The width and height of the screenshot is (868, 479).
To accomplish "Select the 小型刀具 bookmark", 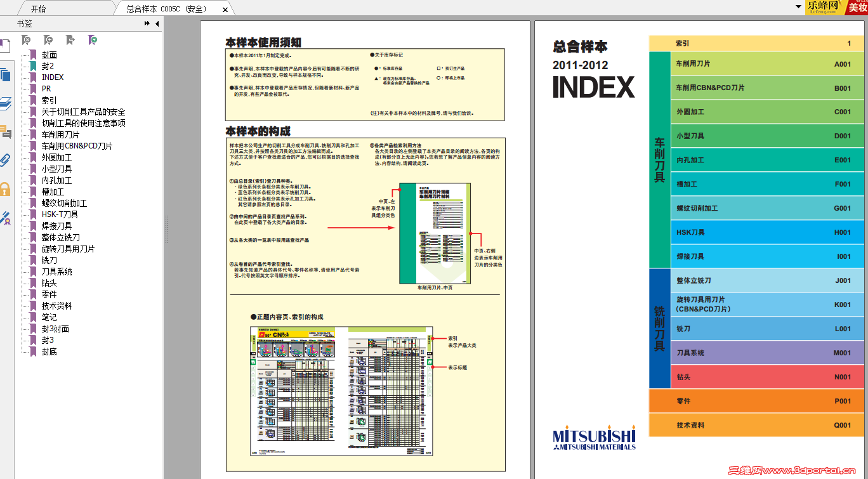I will [x=57, y=169].
